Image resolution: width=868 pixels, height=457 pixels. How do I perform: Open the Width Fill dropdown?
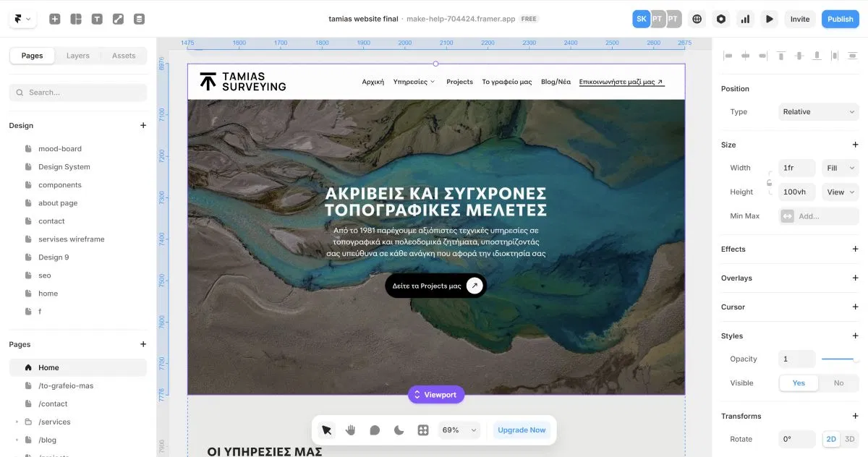pos(841,168)
